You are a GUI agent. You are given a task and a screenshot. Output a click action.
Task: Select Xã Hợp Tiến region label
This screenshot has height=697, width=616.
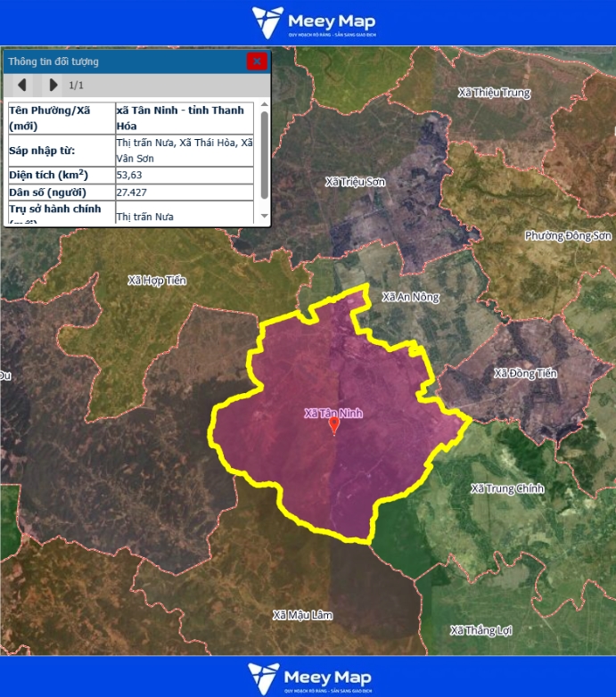157,280
